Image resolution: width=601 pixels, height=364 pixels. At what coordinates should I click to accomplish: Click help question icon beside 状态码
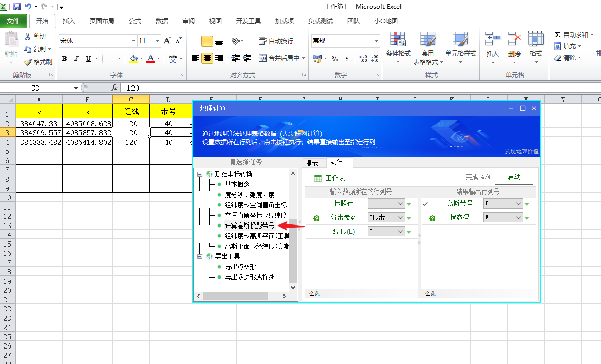(432, 218)
